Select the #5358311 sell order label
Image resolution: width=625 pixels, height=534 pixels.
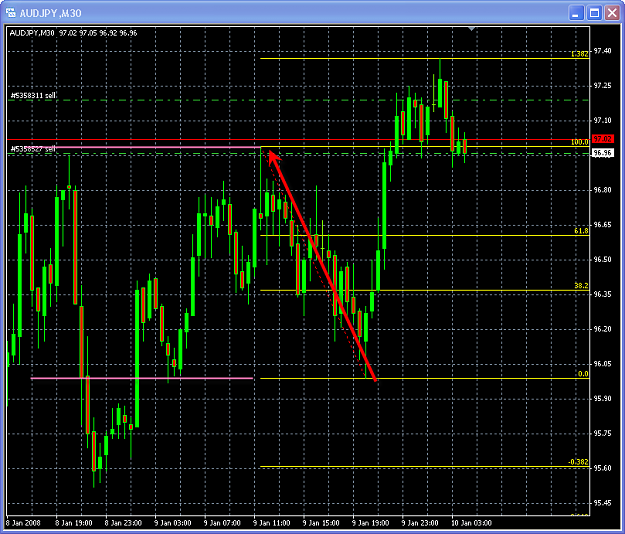[x=33, y=96]
